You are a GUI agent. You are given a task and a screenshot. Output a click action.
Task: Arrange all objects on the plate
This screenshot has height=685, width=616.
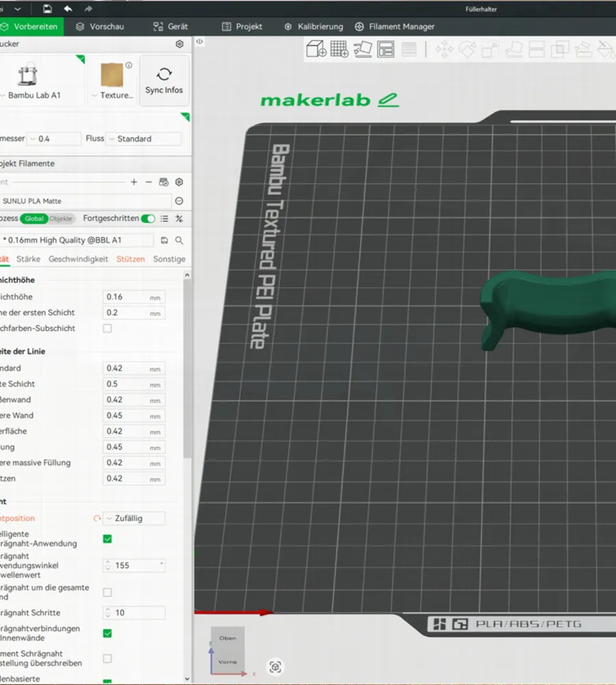(x=385, y=49)
